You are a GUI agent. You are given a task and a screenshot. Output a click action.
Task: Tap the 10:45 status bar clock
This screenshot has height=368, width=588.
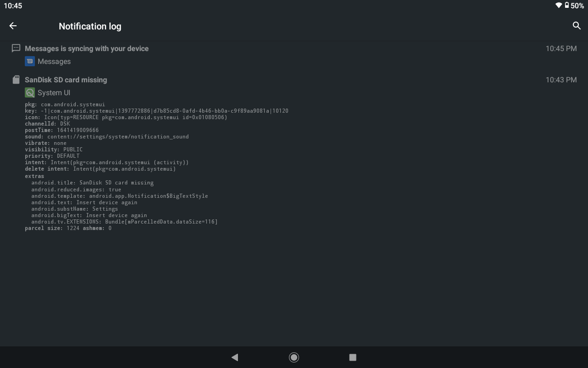(13, 6)
